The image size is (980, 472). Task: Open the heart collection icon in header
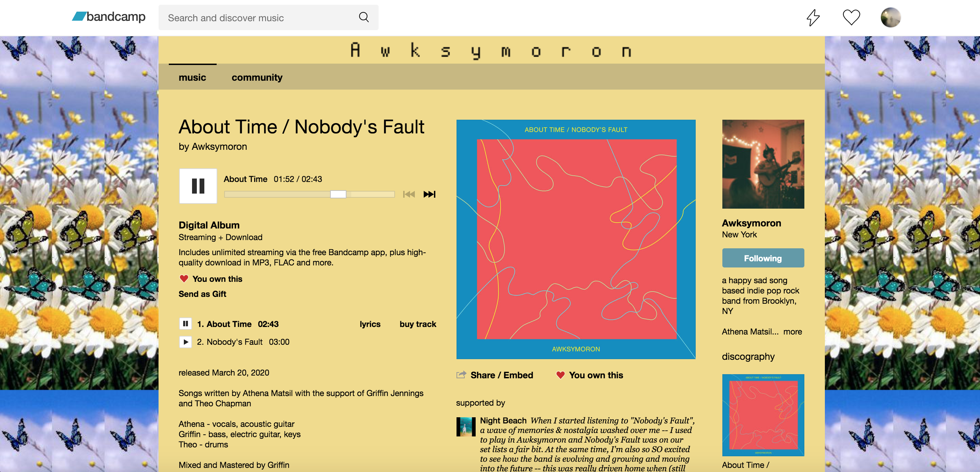tap(851, 17)
